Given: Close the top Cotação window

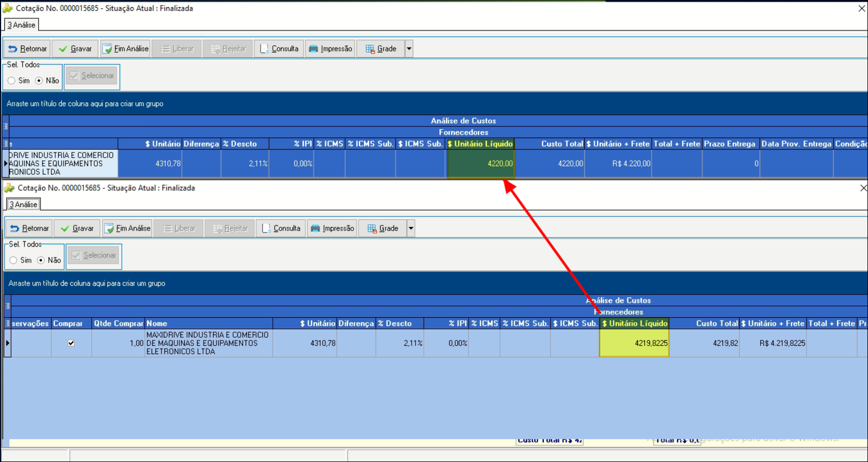Looking at the screenshot, I should pyautogui.click(x=861, y=8).
